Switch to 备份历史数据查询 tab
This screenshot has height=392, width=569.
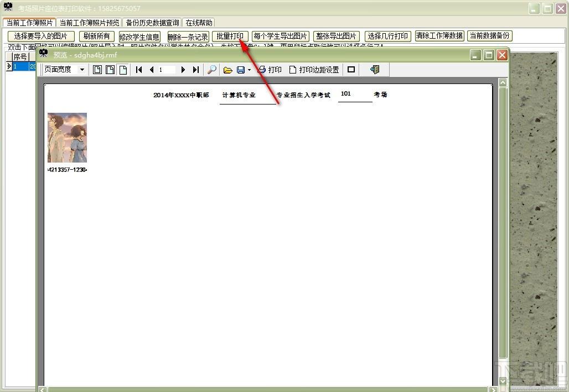[152, 23]
